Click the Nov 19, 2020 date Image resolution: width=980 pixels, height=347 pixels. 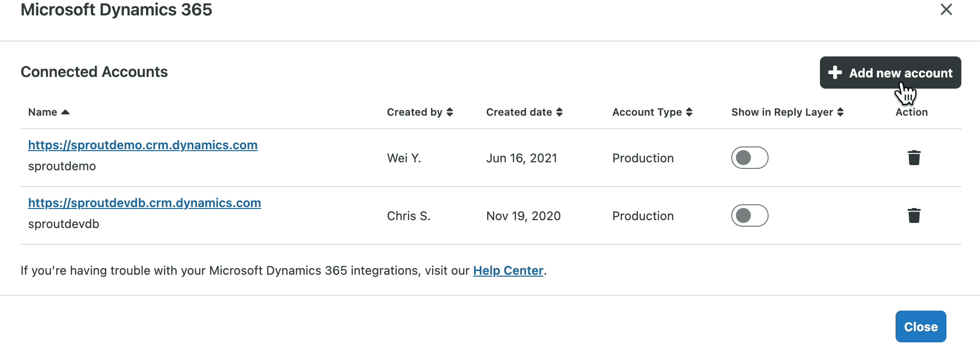click(523, 216)
